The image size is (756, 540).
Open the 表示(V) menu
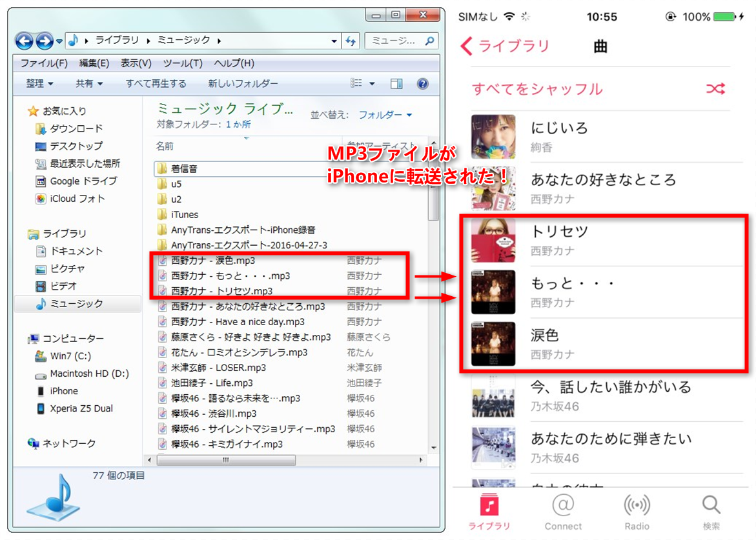pyautogui.click(x=136, y=63)
